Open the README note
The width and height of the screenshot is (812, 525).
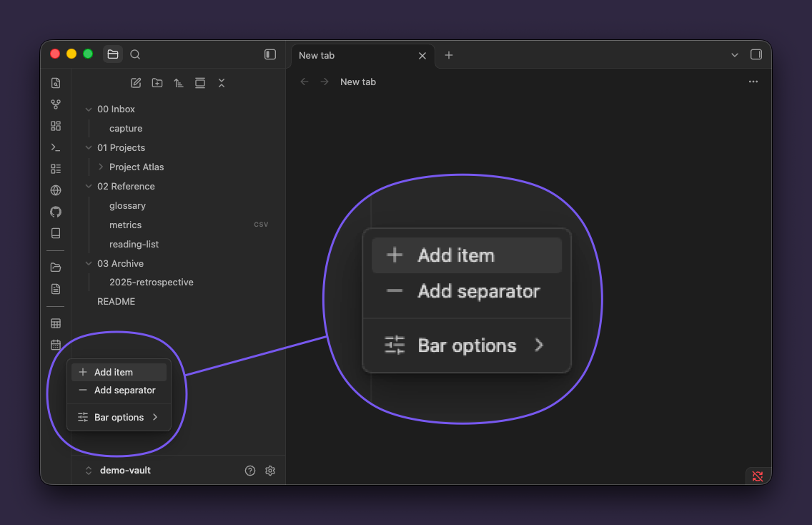tap(116, 302)
